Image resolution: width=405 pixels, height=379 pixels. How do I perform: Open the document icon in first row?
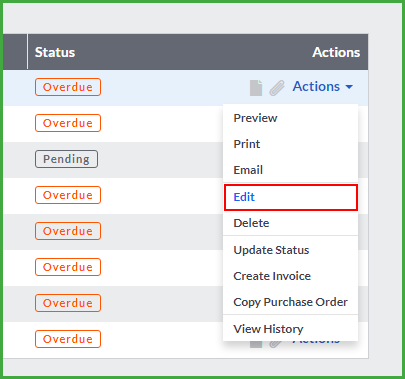(256, 88)
